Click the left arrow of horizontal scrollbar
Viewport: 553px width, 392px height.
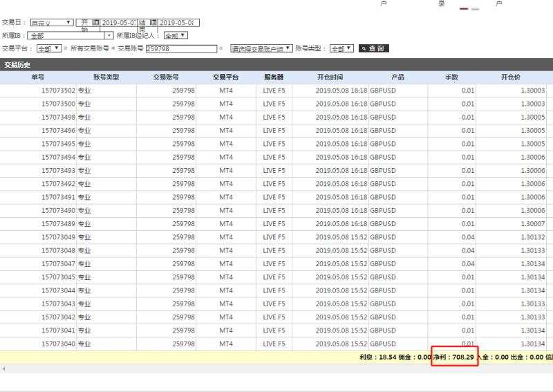point(3,369)
